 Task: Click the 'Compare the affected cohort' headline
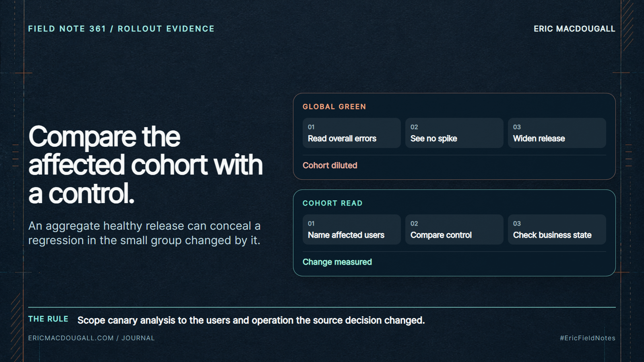145,165
